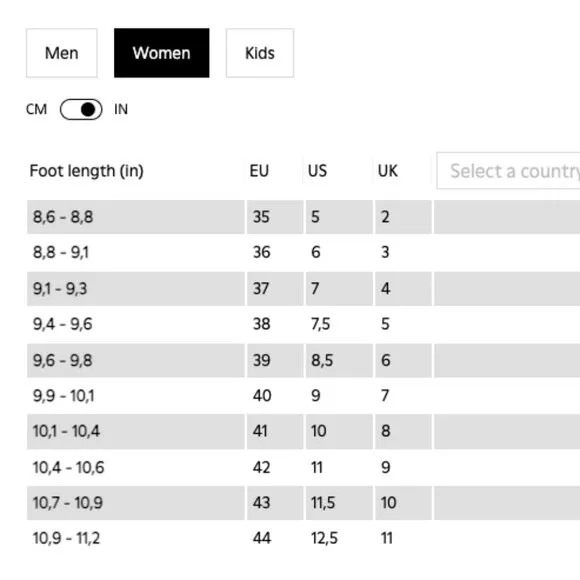Screen dimensions: 580x580
Task: Click the Foot length (in) column header
Action: 87,171
